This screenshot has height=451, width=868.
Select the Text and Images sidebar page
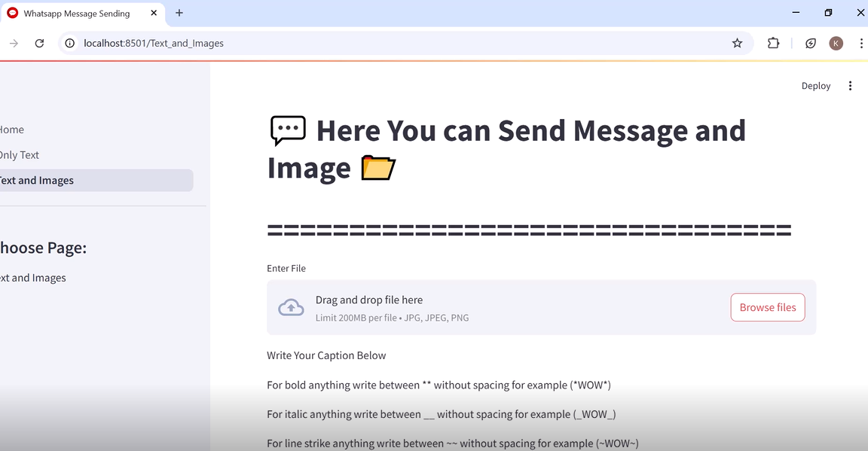coord(95,181)
